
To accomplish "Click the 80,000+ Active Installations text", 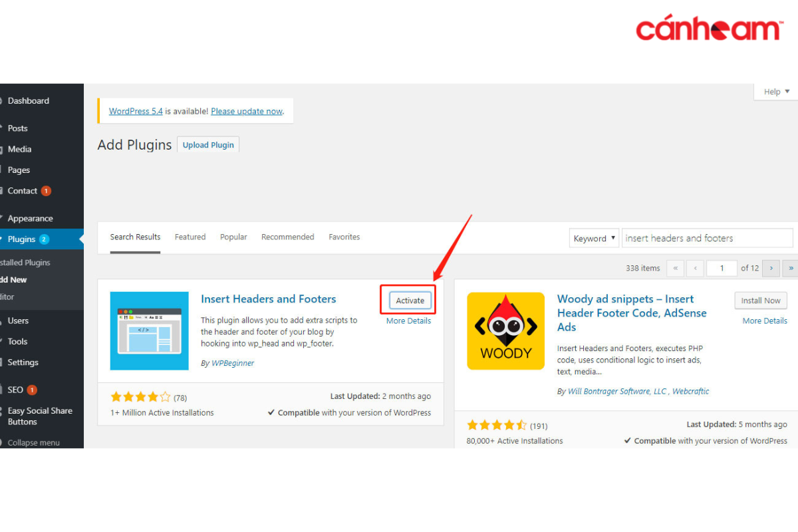I will tap(515, 441).
